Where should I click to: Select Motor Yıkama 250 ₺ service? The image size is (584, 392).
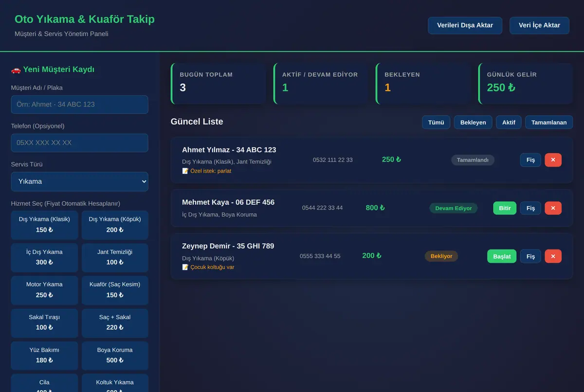click(44, 290)
